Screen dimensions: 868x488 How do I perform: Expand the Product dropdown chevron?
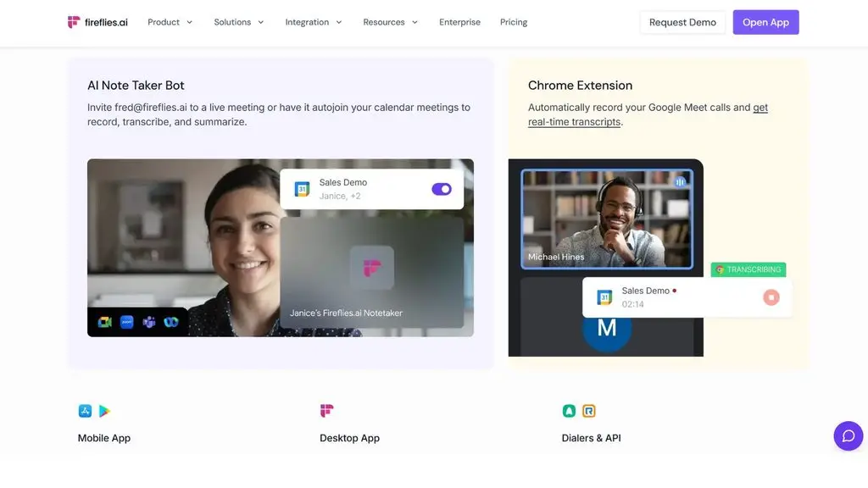click(x=189, y=23)
